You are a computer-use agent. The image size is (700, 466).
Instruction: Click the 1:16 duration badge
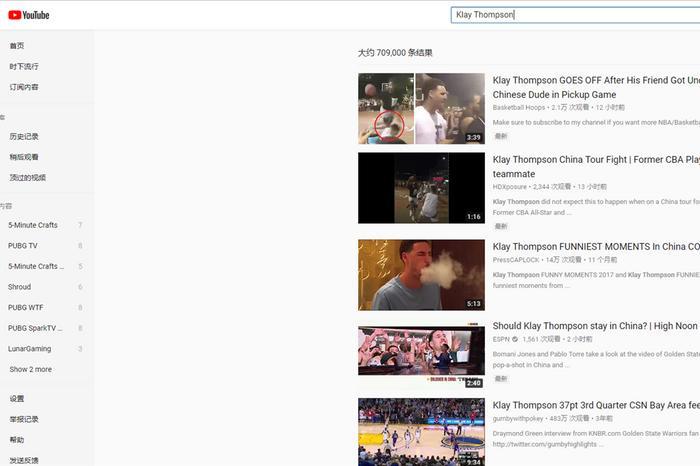pos(474,216)
